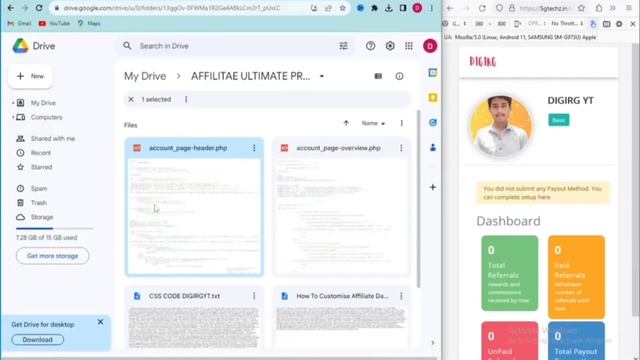The image size is (640, 360).
Task: Open more actions for selected item
Action: click(186, 99)
